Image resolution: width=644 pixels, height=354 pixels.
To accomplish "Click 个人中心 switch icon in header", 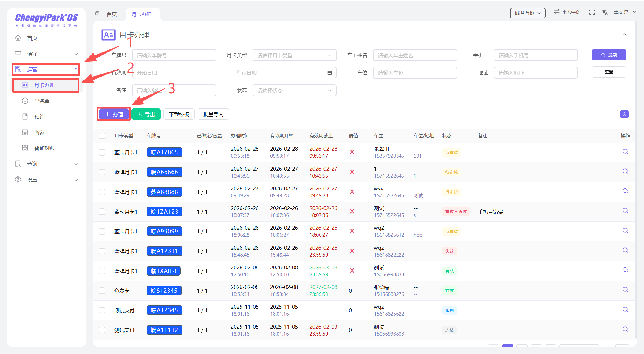I will click(557, 12).
